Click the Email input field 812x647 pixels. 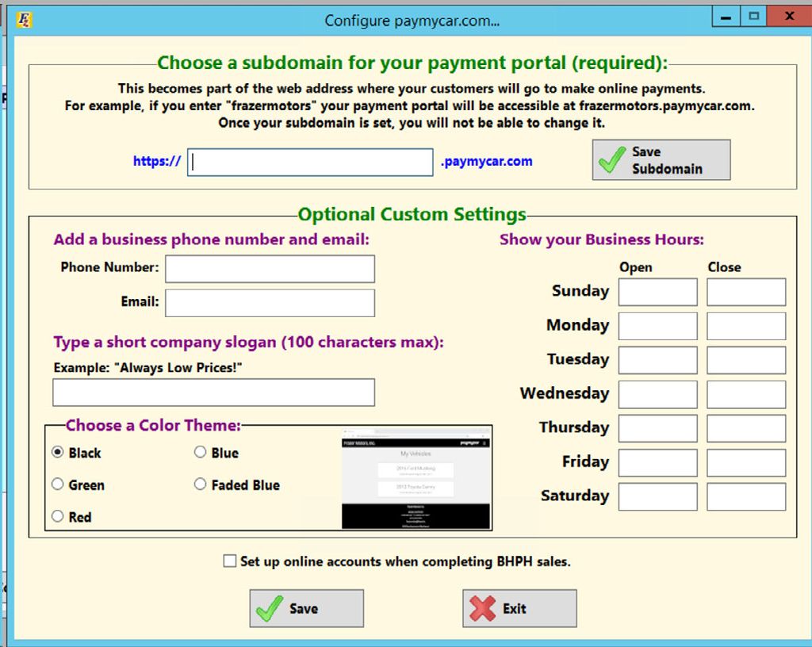270,303
